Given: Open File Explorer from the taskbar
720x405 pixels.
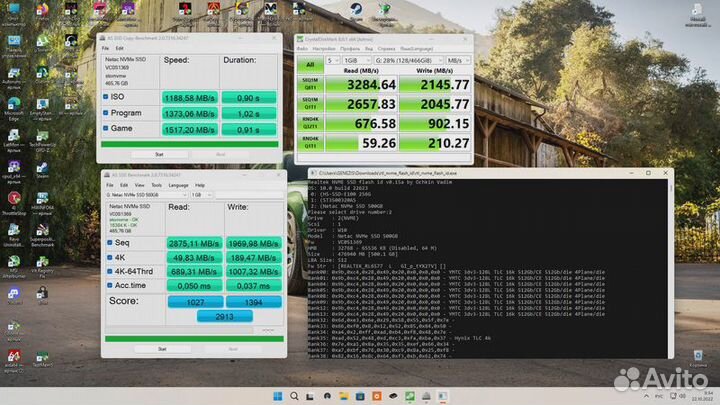Looking at the screenshot, I should (343, 396).
